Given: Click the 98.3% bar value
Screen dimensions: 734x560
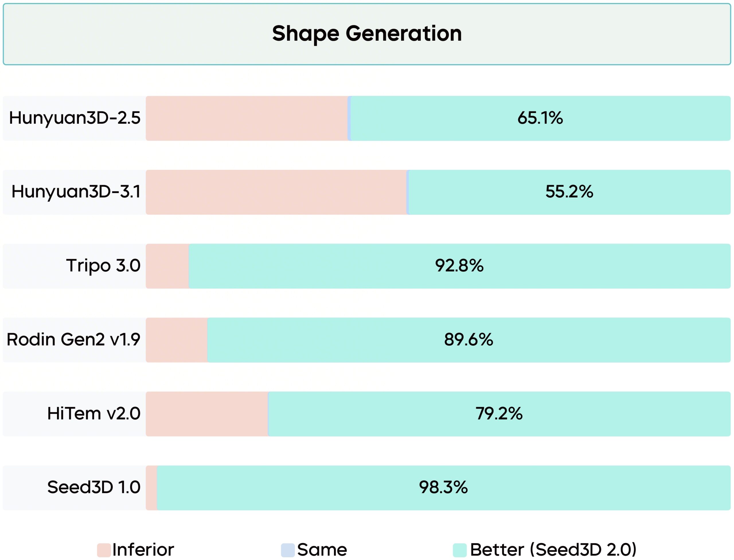Looking at the screenshot, I should 443,487.
